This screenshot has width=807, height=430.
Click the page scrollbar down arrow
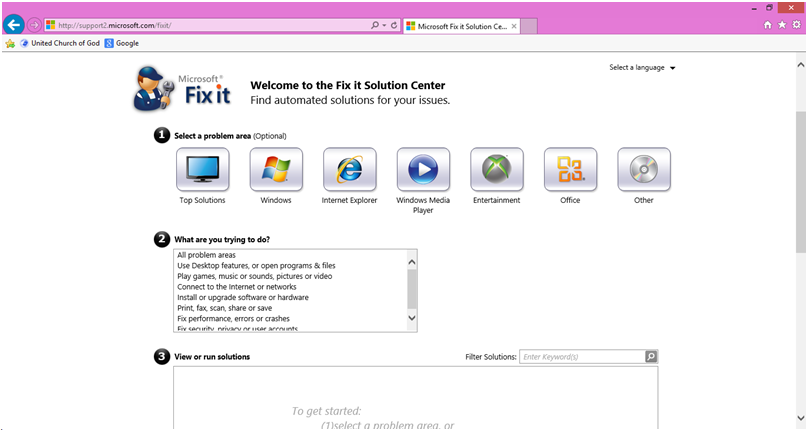coord(801,418)
